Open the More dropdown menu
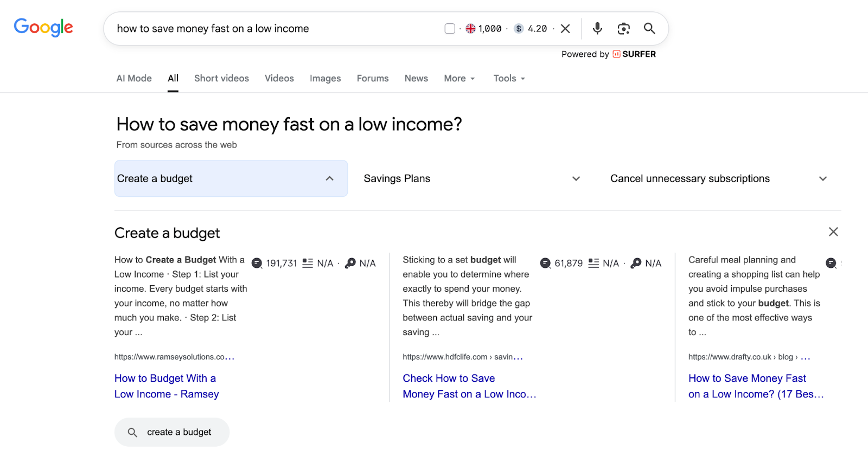Viewport: 868px width, 456px height. tap(459, 78)
